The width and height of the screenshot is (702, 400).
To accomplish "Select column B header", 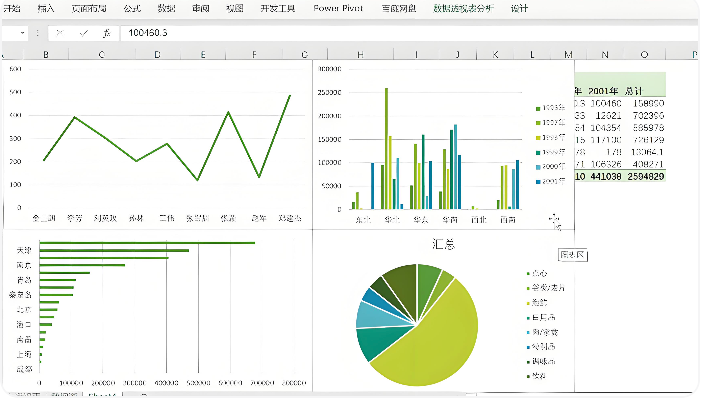I will (47, 54).
